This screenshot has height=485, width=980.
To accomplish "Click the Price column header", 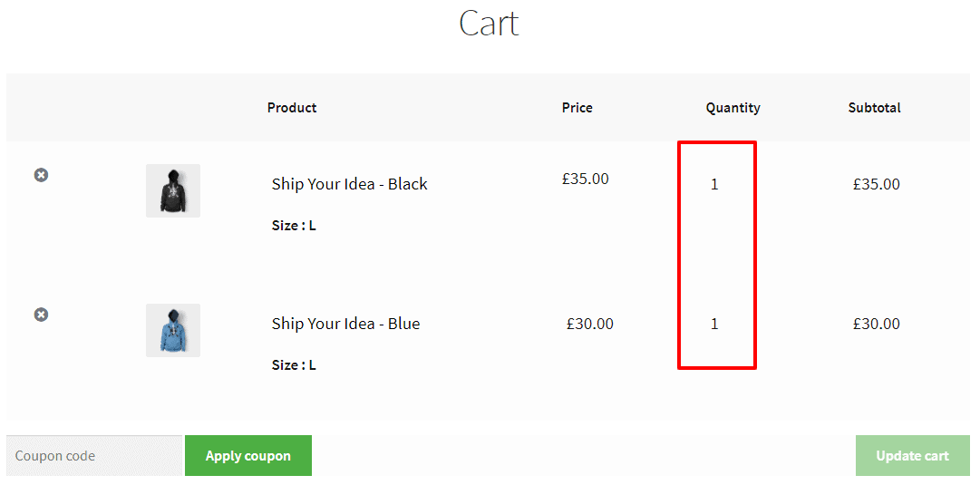I will (577, 108).
